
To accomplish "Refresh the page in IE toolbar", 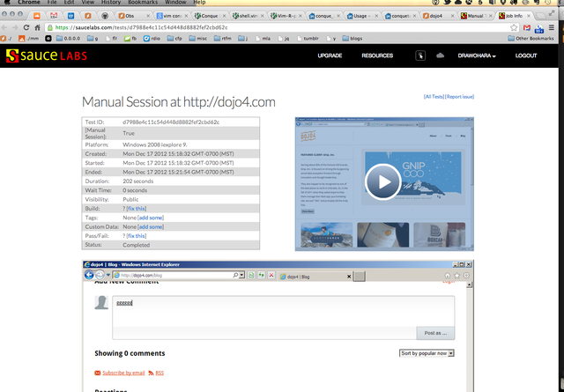I will point(261,275).
